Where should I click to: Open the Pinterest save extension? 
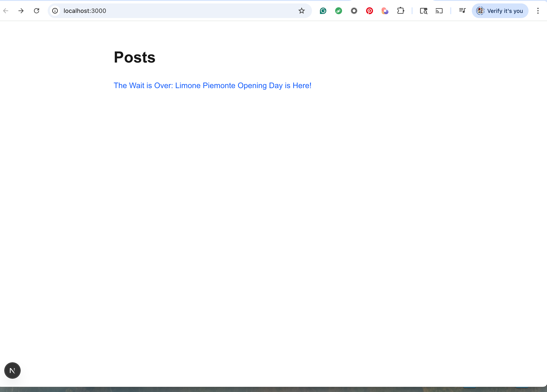click(369, 11)
